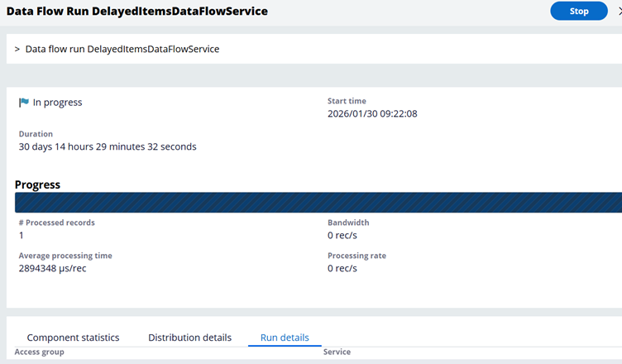Click the Stop button
This screenshot has width=622, height=364.
pos(578,11)
